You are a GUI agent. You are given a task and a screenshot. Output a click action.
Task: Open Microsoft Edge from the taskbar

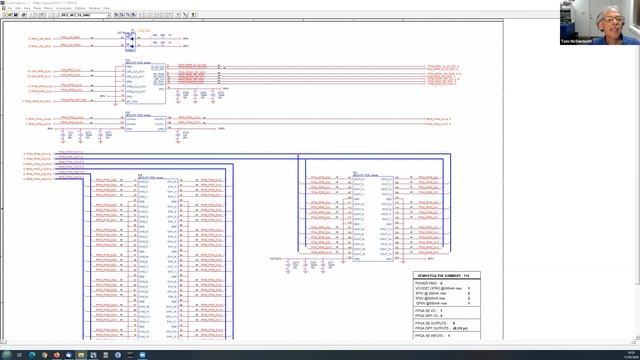(32, 355)
